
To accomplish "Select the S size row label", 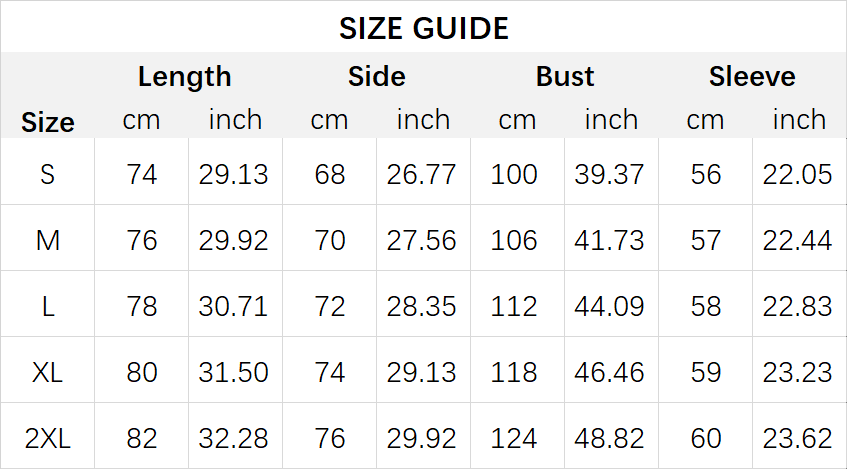I will coord(48,174).
